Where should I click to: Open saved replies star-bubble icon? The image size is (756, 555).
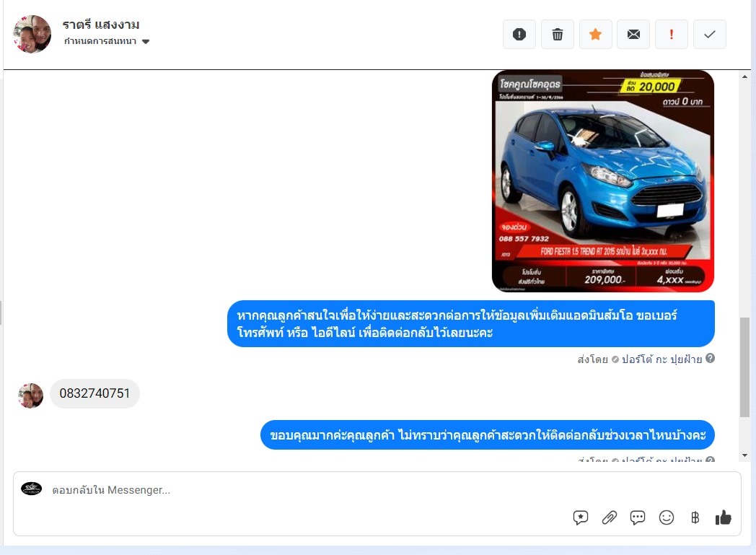point(581,517)
